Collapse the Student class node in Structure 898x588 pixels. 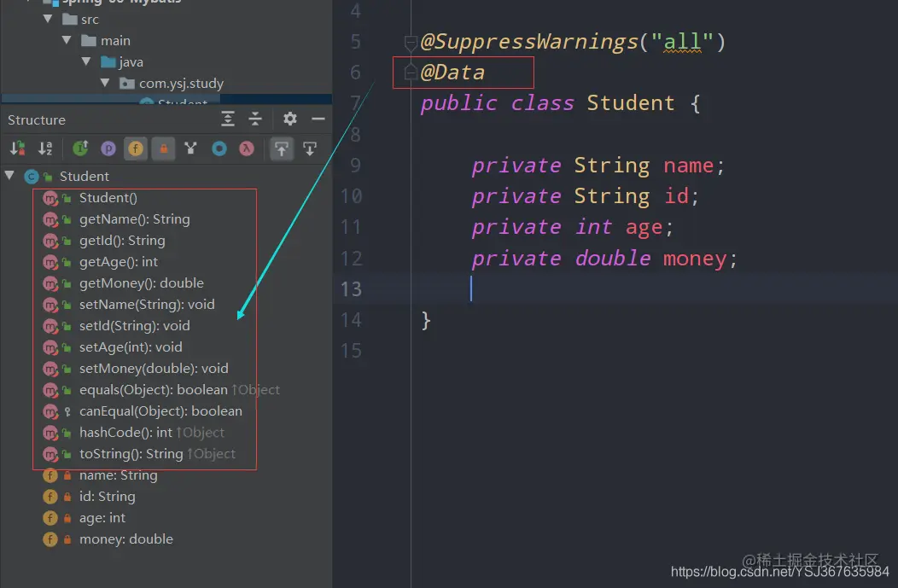pos(9,175)
